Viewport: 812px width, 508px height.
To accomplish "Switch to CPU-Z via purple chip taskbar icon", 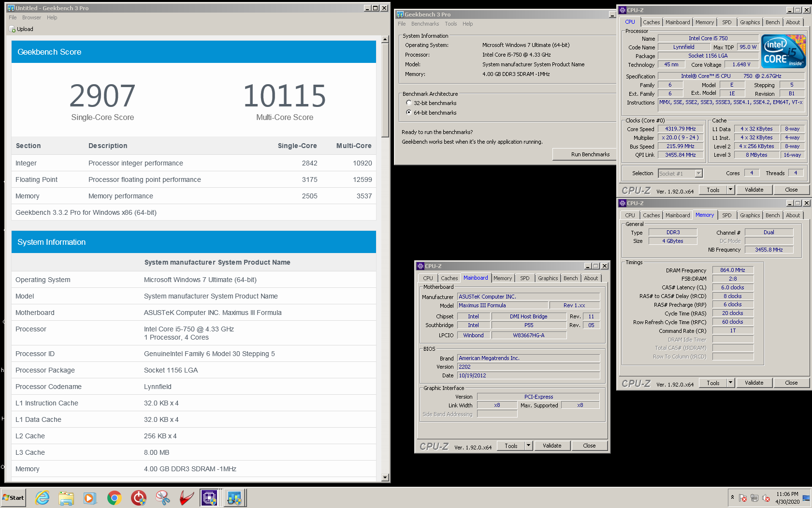I will click(x=209, y=497).
